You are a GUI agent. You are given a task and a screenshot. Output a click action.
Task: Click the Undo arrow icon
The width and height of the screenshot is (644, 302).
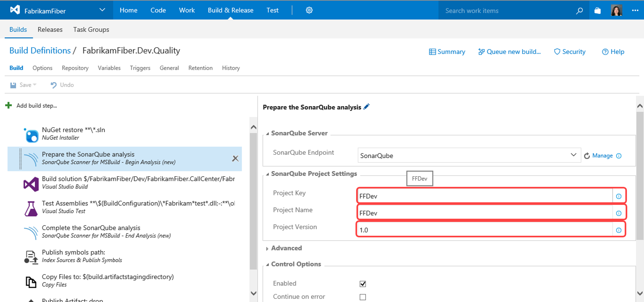pyautogui.click(x=53, y=85)
